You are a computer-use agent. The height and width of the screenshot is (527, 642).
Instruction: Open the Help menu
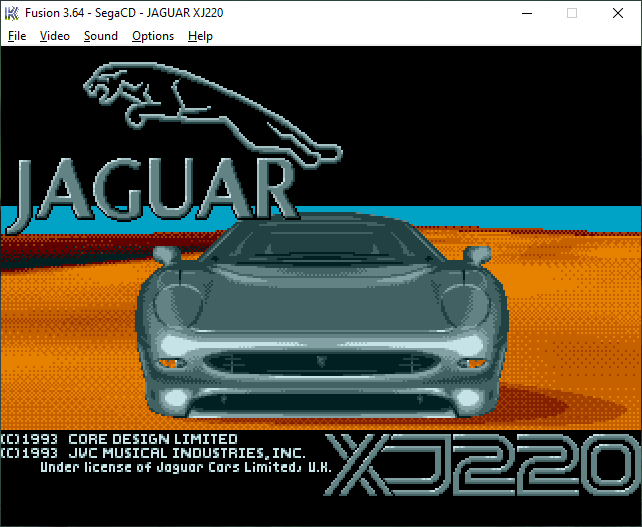click(x=200, y=36)
